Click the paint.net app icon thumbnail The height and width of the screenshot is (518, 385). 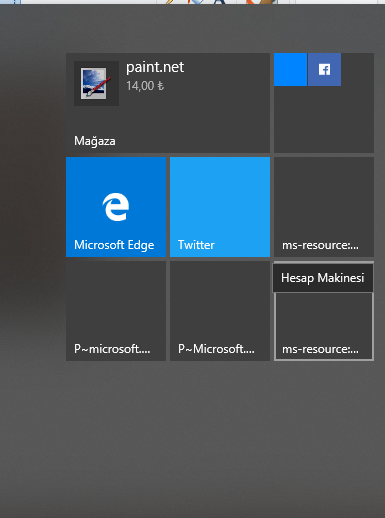pyautogui.click(x=96, y=83)
